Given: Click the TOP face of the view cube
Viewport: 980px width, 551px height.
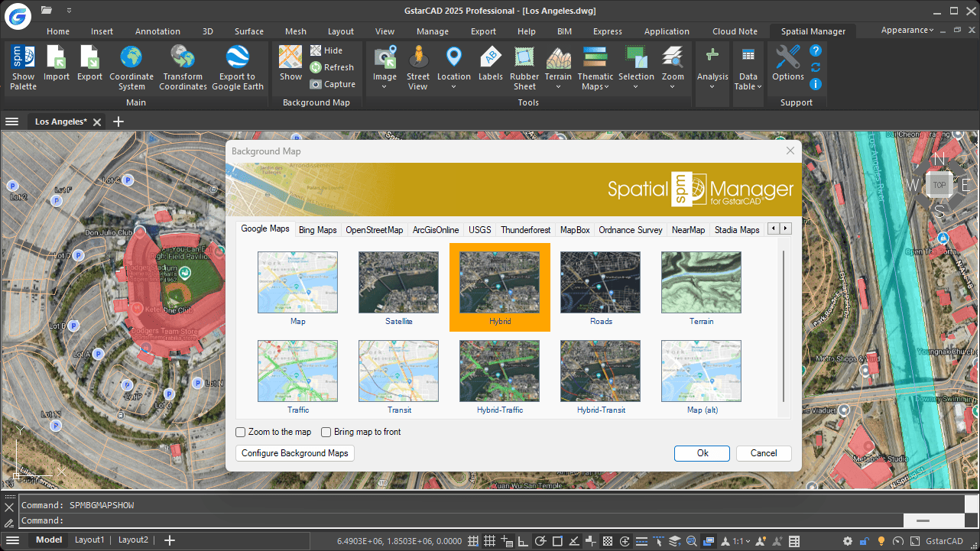Looking at the screenshot, I should (x=939, y=185).
